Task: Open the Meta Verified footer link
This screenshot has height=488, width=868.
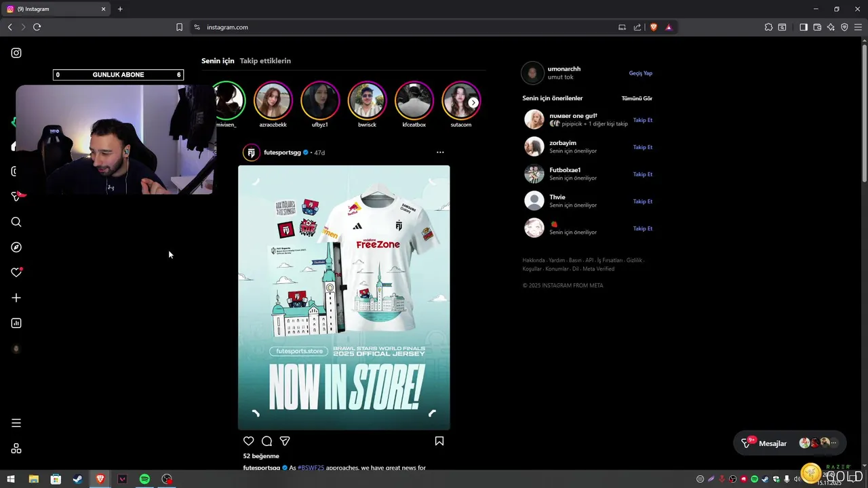Action: [x=598, y=269]
